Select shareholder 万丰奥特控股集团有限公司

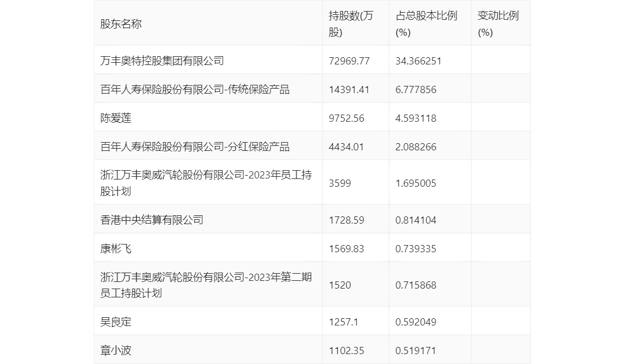click(162, 61)
